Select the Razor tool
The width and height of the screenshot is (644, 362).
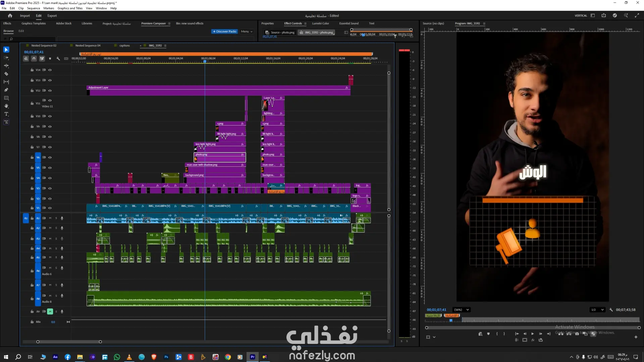coord(6,74)
